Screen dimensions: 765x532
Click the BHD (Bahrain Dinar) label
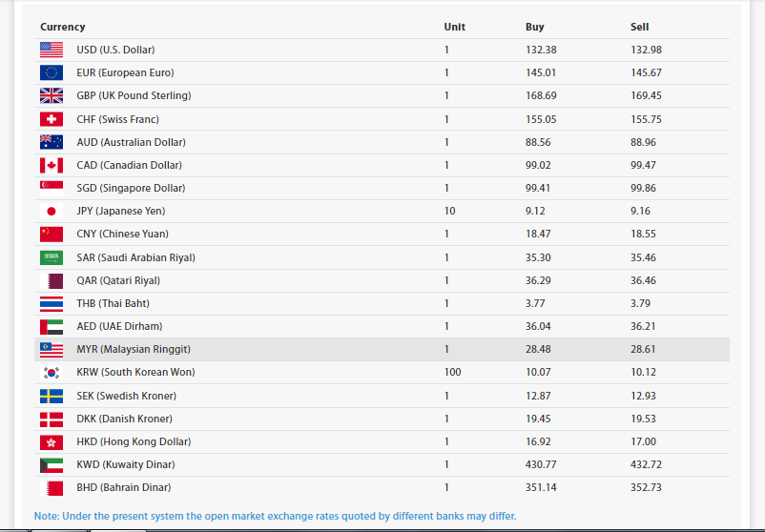(x=123, y=487)
